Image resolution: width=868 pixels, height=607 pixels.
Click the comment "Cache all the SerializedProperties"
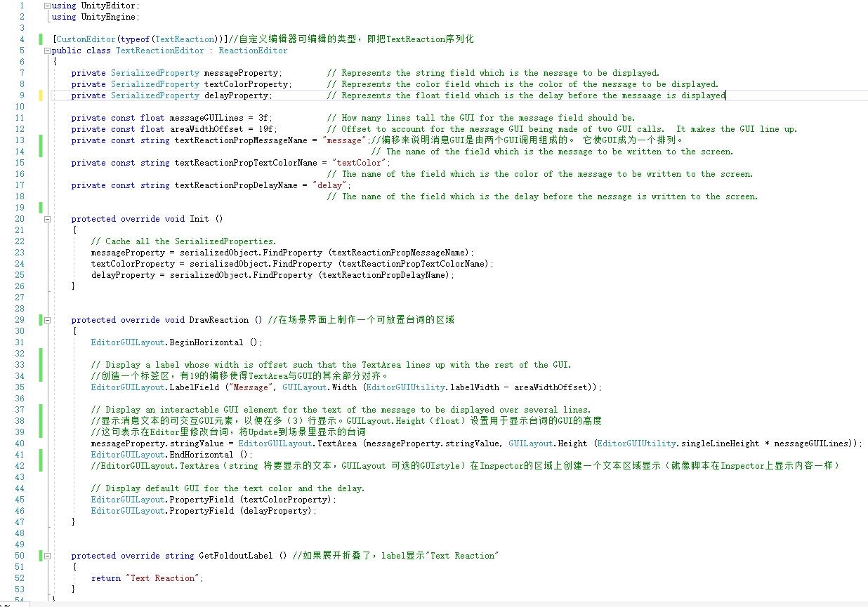tap(184, 241)
